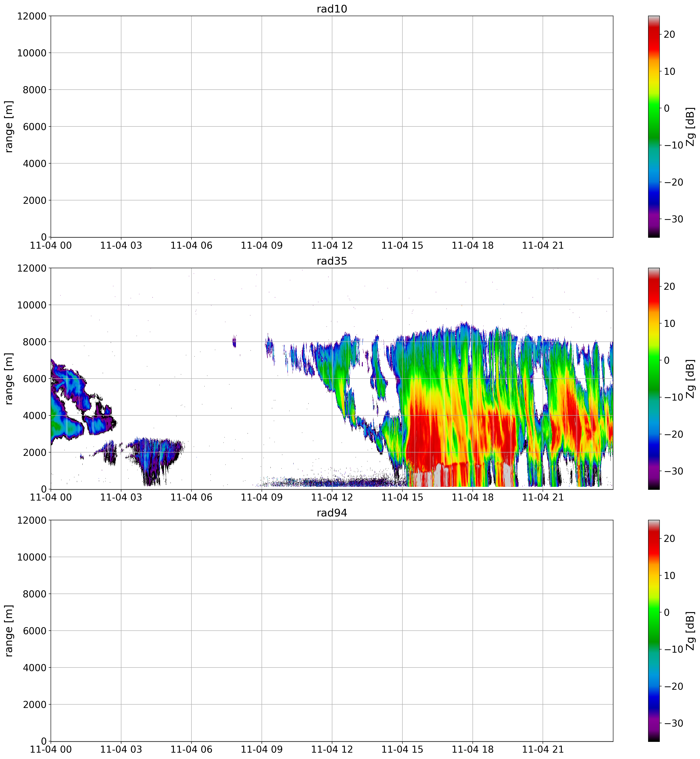Click the 'Zg [dB]' label beside the rad94 colorbar
Screen dimensions: 700x759
pyautogui.click(x=690, y=631)
